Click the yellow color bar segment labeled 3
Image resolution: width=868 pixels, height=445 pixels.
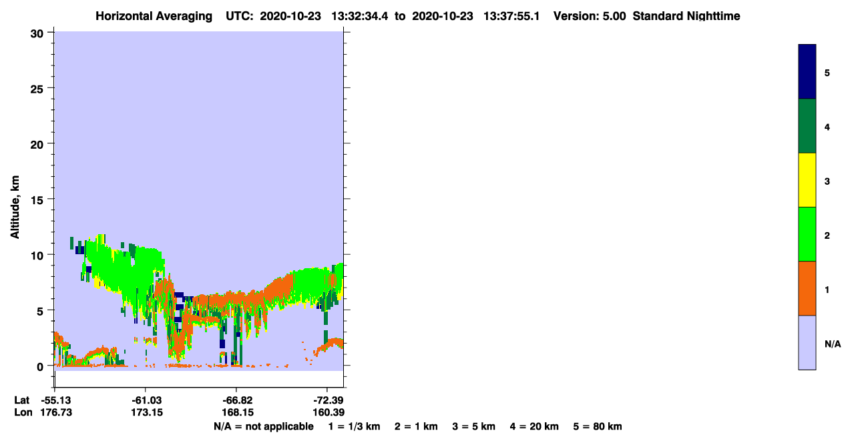click(807, 180)
